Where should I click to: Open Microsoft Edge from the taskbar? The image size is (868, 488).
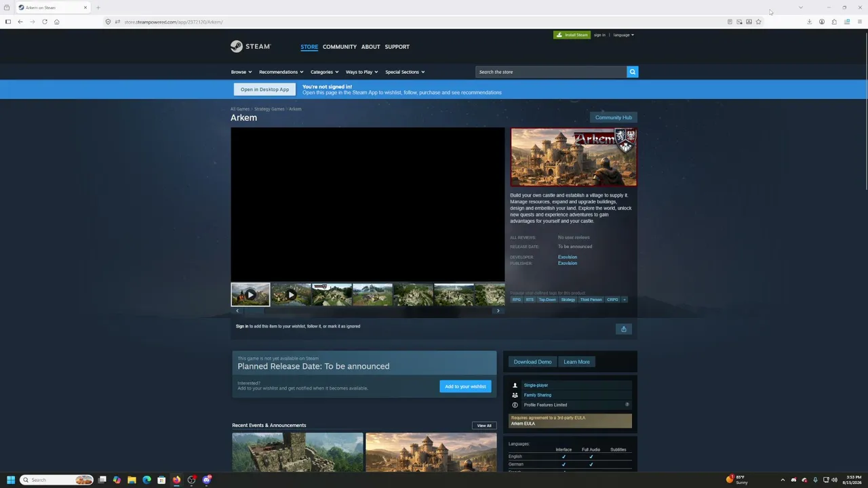(146, 480)
